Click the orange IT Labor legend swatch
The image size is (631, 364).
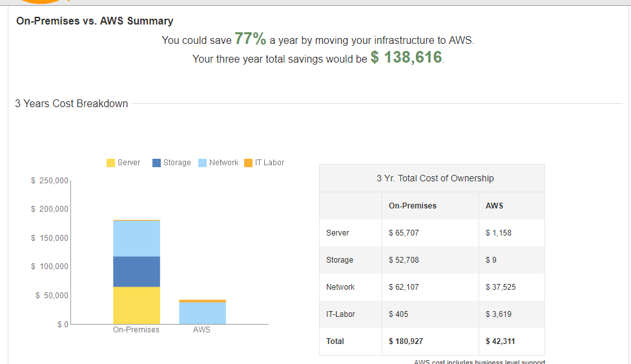(x=249, y=163)
